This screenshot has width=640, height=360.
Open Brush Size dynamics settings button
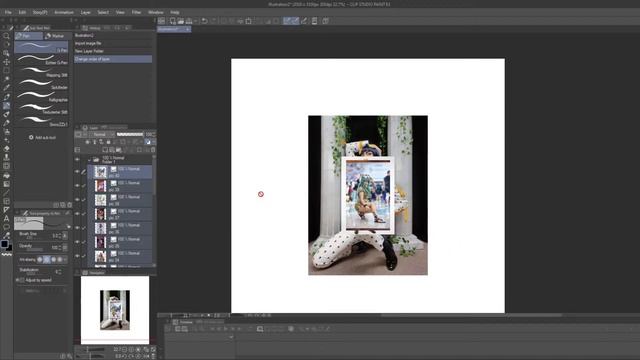65,236
